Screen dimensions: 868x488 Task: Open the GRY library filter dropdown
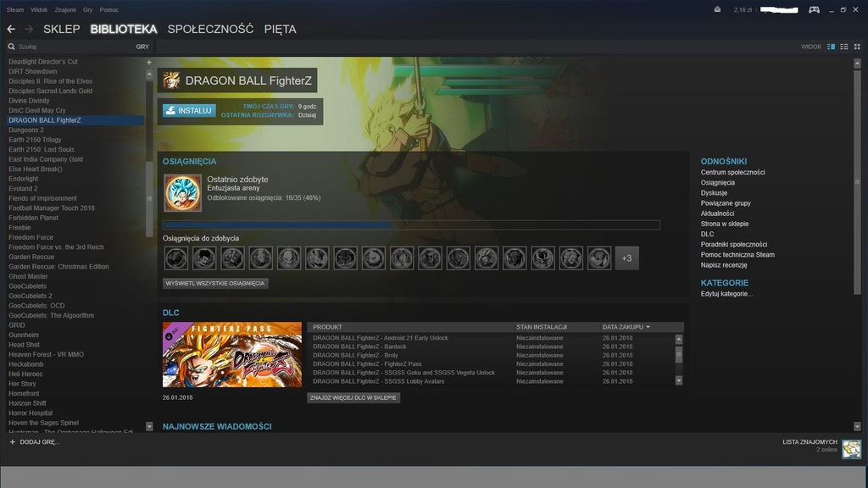142,47
